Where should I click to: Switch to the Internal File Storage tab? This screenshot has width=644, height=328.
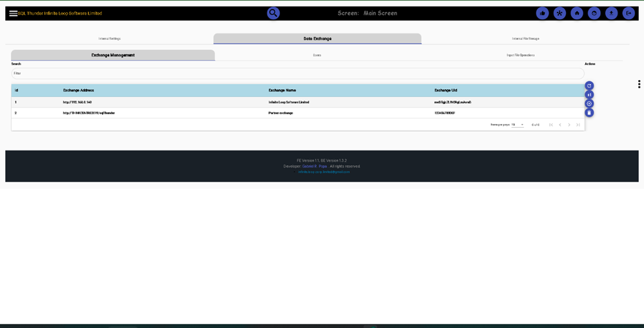click(526, 39)
